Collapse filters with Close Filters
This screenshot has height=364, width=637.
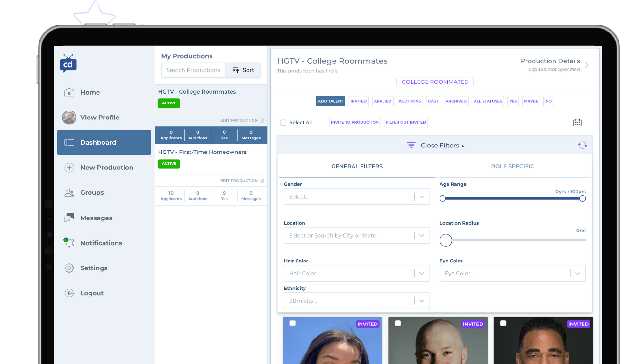pyautogui.click(x=440, y=146)
